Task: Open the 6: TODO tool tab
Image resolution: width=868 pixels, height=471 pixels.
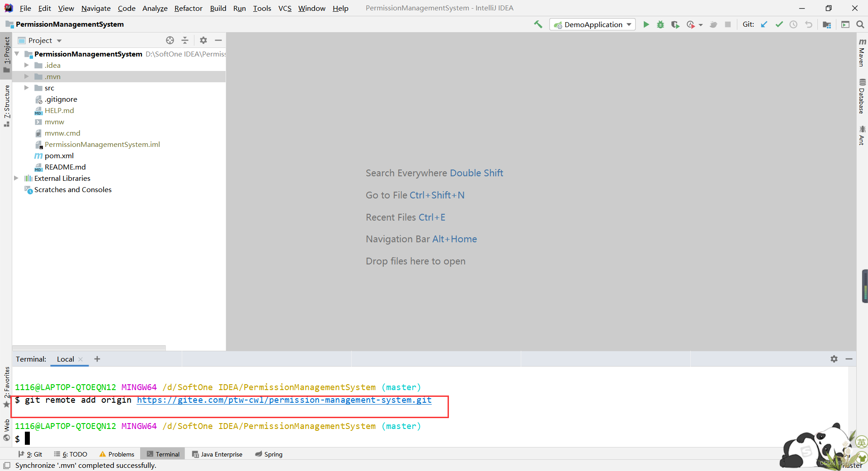Action: coord(71,454)
